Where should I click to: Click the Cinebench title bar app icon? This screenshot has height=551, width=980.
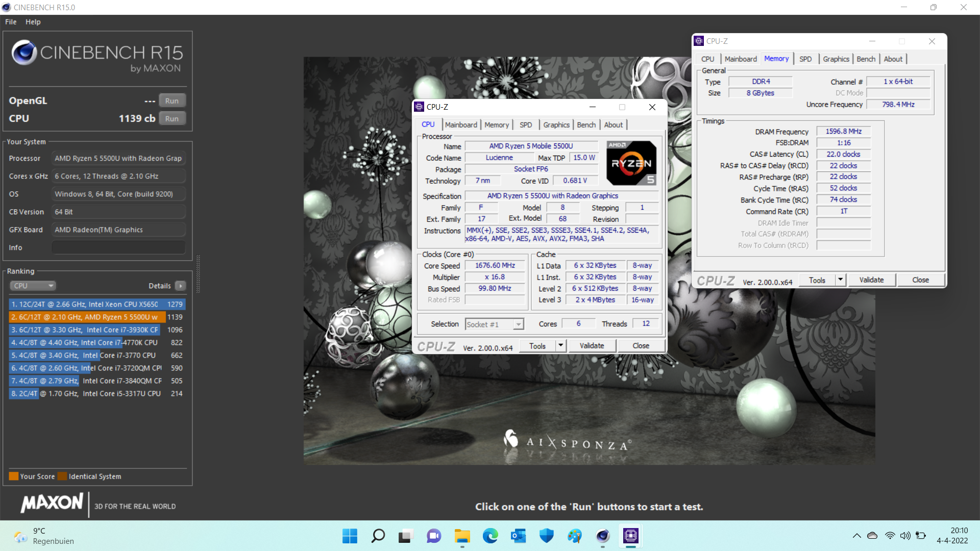(6, 7)
